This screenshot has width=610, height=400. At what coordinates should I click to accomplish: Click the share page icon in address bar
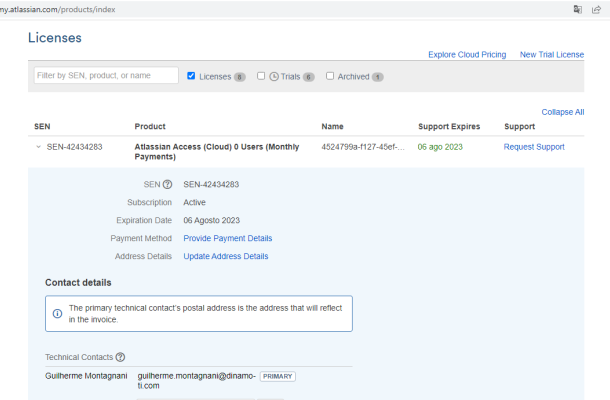[x=596, y=9]
